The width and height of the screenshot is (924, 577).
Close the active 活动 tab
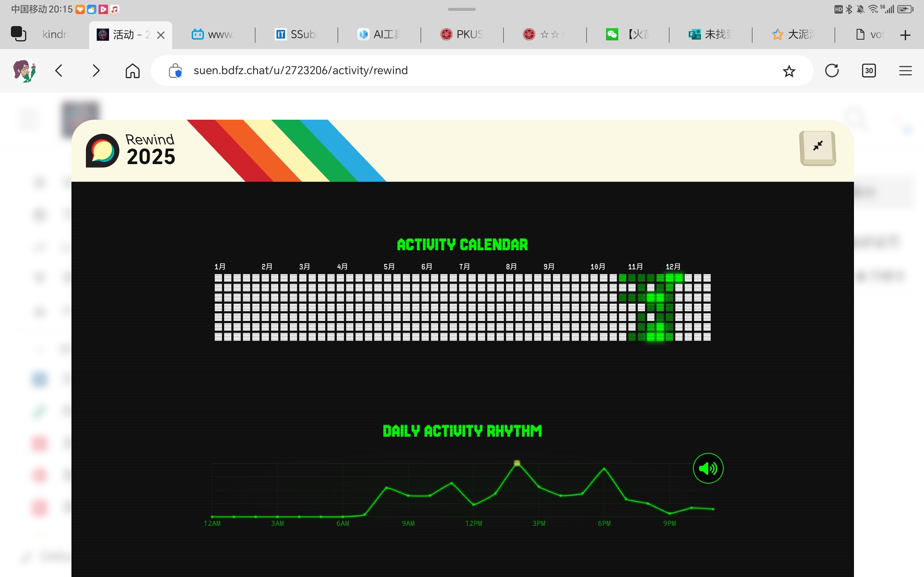[161, 35]
